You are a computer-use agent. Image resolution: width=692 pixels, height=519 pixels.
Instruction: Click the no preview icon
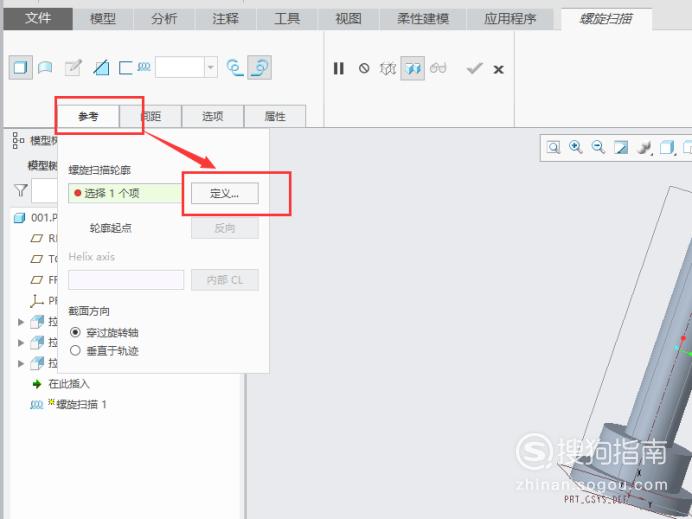click(x=364, y=68)
